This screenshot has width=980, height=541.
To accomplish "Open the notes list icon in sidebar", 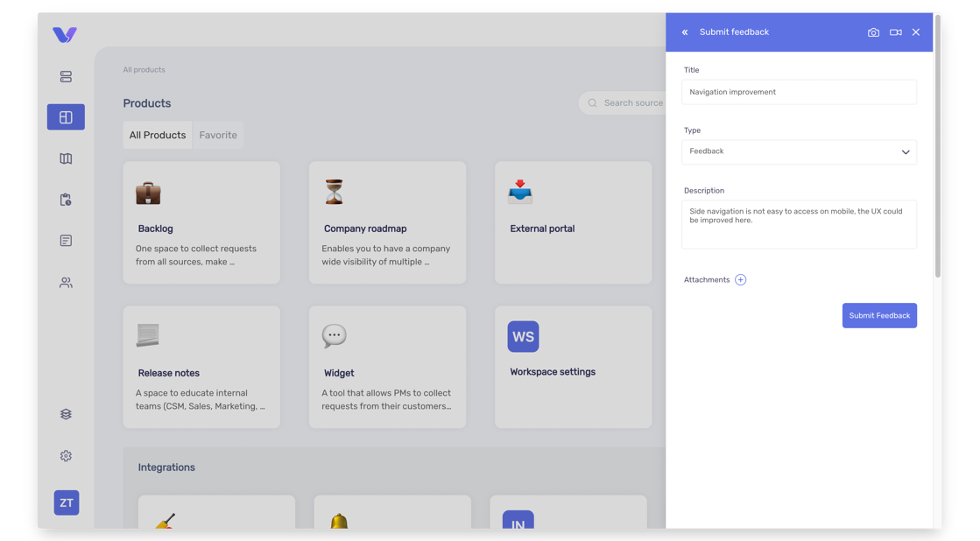I will click(66, 241).
